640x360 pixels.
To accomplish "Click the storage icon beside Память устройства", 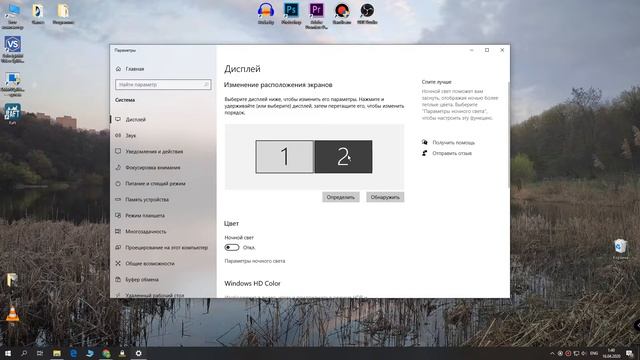I will point(118,199).
